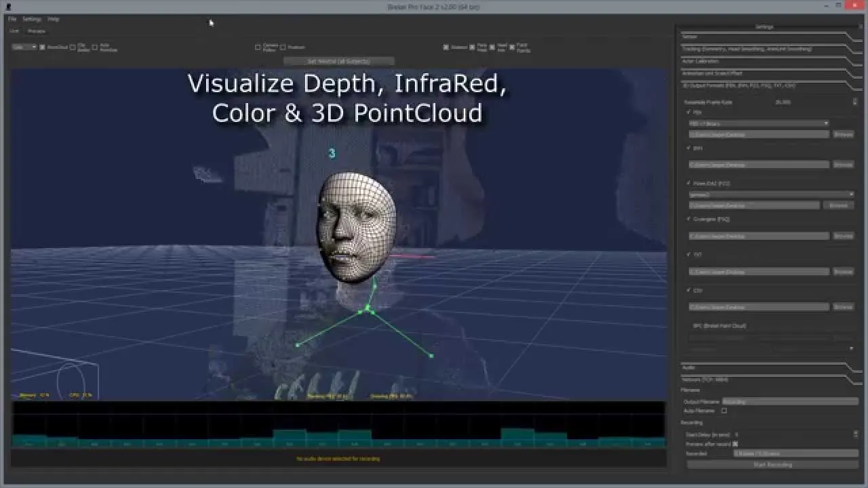Toggle the Head Axis checkbox
The height and width of the screenshot is (488, 868).
[492, 47]
